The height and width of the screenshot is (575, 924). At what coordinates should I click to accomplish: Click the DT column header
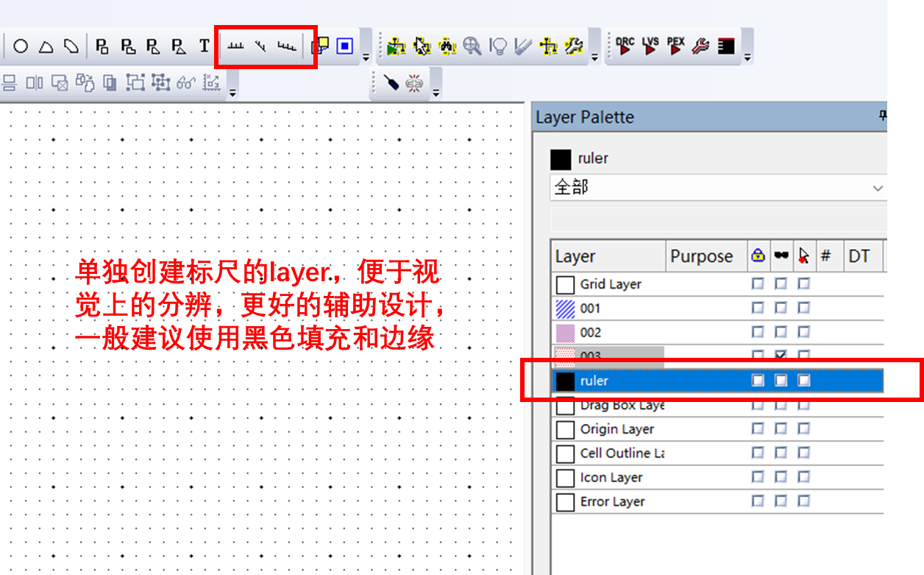point(863,256)
